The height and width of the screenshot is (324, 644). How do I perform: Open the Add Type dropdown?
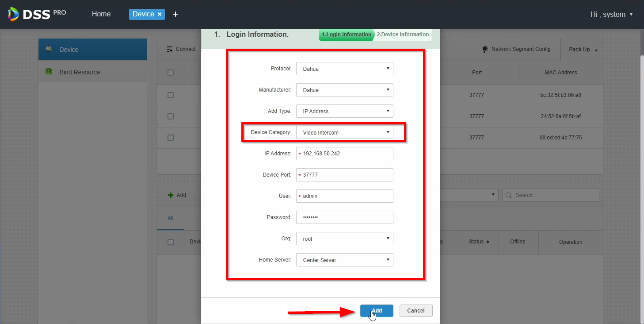[x=345, y=111]
